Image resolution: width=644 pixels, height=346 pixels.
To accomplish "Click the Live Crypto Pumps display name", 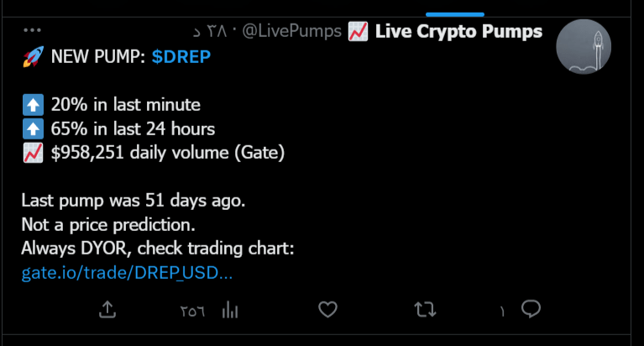I will click(458, 31).
